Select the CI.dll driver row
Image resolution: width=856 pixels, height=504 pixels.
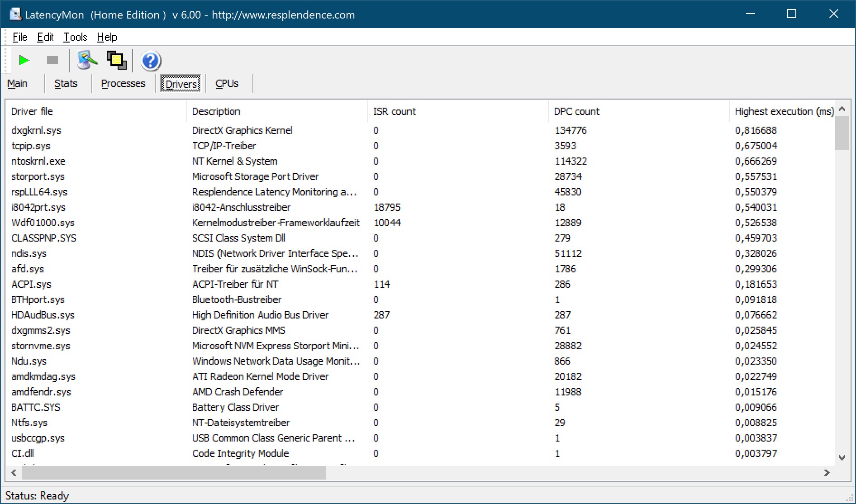(x=420, y=453)
